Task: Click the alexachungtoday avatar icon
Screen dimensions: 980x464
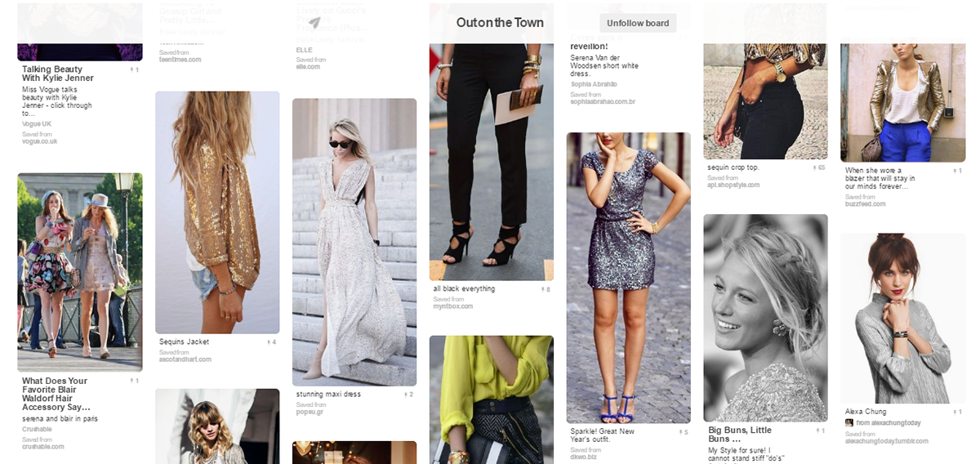Action: 849,423
